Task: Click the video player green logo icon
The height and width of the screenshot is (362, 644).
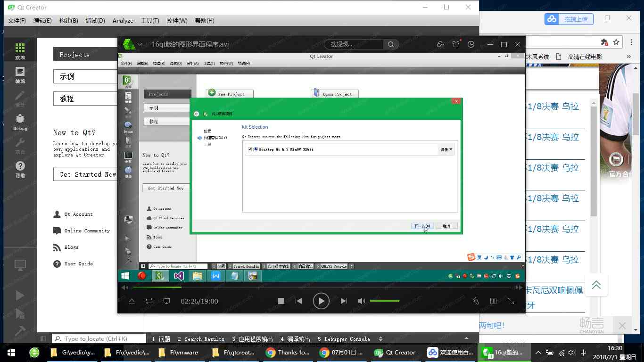Action: [x=129, y=44]
